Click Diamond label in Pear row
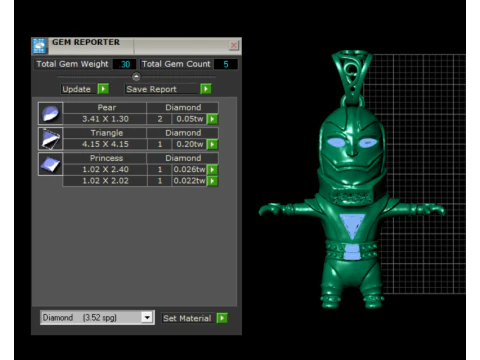This screenshot has width=480, height=360. point(183,108)
